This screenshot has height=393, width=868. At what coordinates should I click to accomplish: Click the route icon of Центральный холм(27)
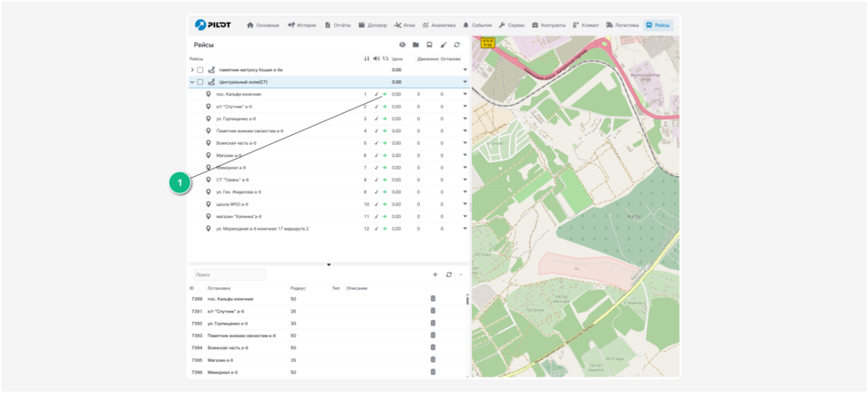211,82
